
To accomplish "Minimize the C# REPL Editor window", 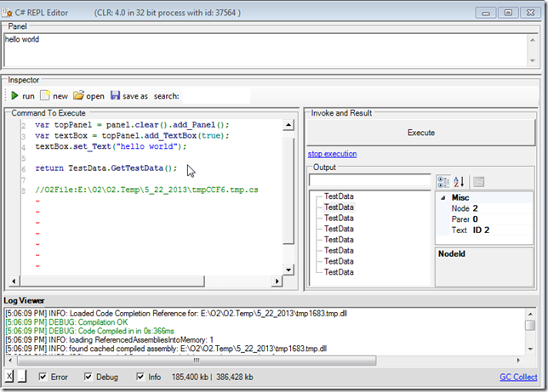I will [x=486, y=13].
